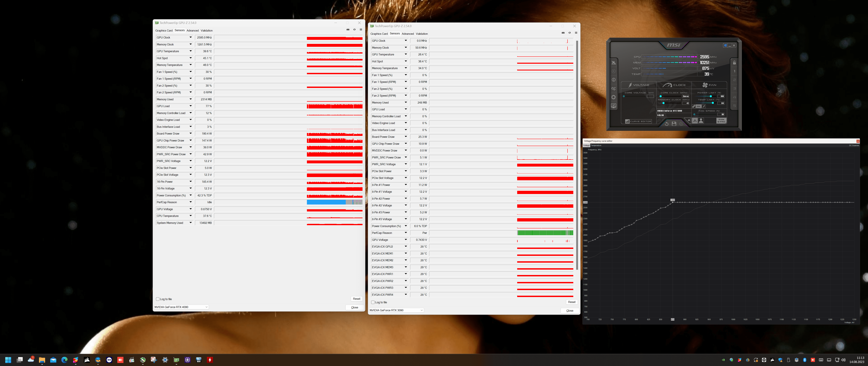Adjust Temp Limit slider handle
Screen dimensions: 868x366
tap(713, 103)
